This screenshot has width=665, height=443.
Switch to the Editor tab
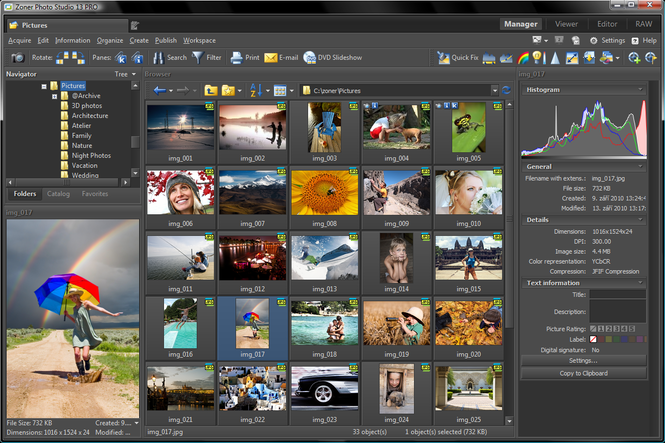[x=607, y=22]
